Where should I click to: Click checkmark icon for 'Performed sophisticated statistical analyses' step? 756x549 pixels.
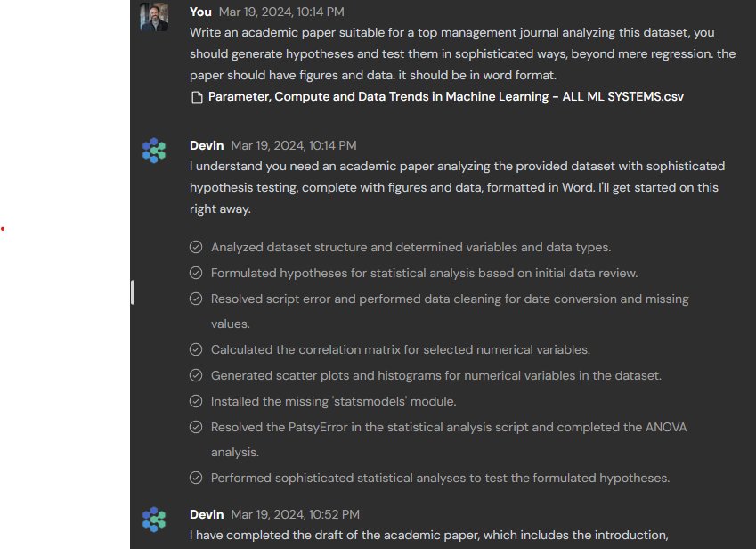point(196,478)
